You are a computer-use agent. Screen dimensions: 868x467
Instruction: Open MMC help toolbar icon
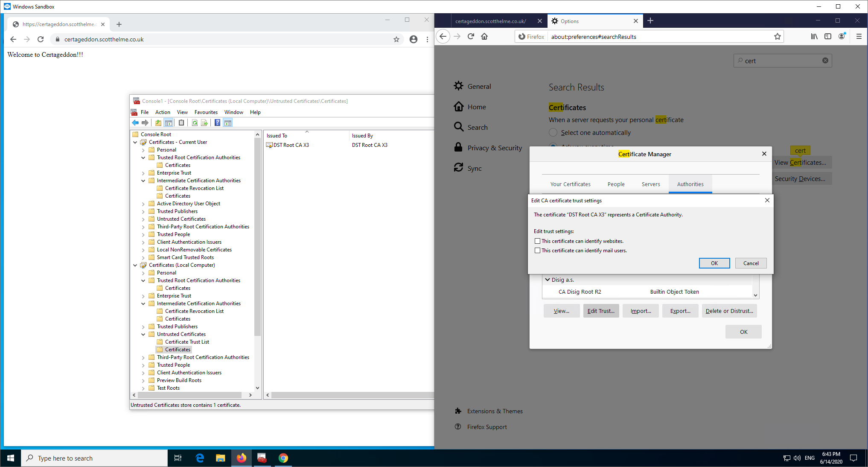[217, 123]
